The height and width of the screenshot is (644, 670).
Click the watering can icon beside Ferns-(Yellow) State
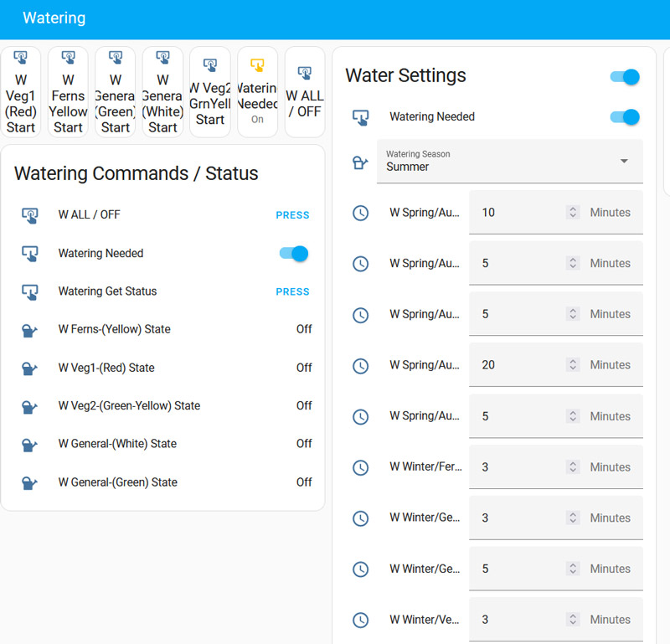[29, 330]
